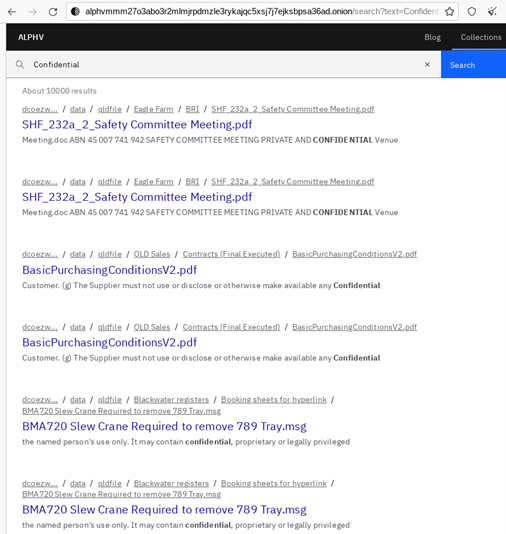Click BasicPurchasingConditionsV2.pdf path link in third result
The image size is (506, 534).
[x=354, y=254]
